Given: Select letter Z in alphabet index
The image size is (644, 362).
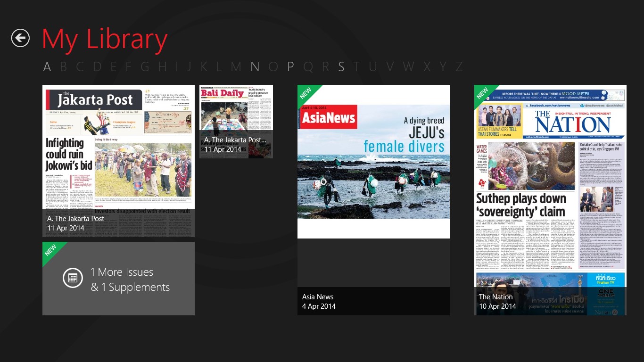Looking at the screenshot, I should coord(458,67).
